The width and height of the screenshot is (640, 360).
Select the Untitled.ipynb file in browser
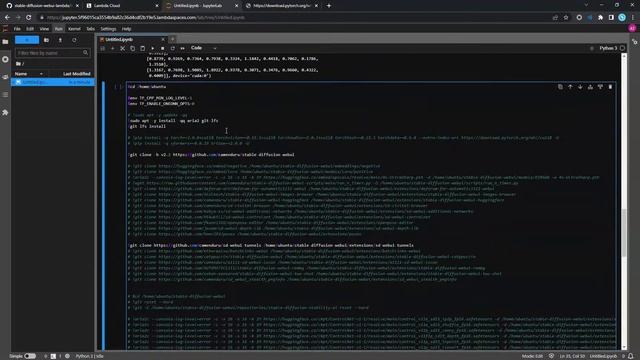53,82
